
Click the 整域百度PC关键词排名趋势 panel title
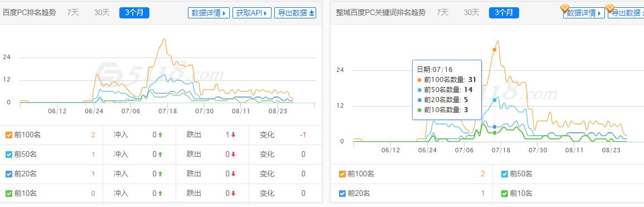[381, 12]
